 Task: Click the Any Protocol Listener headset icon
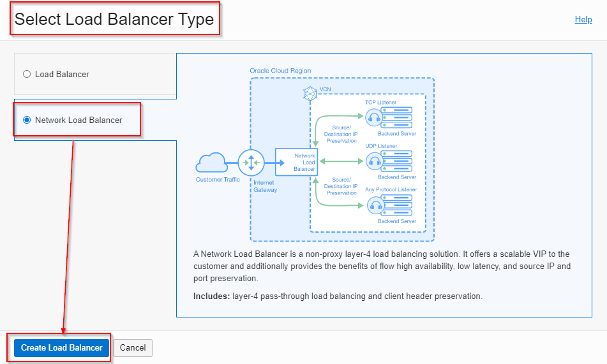[x=374, y=205]
